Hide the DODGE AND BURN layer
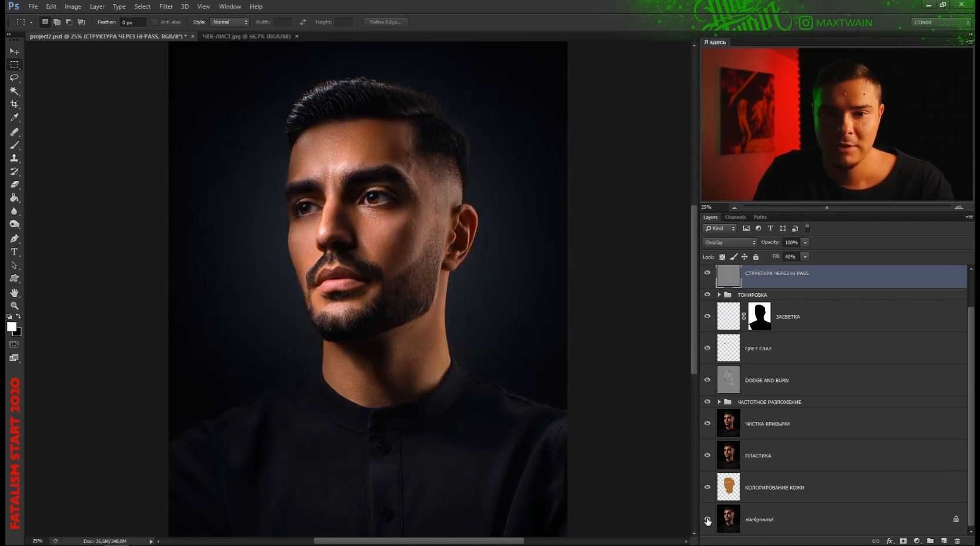This screenshot has height=546, width=980. click(707, 380)
